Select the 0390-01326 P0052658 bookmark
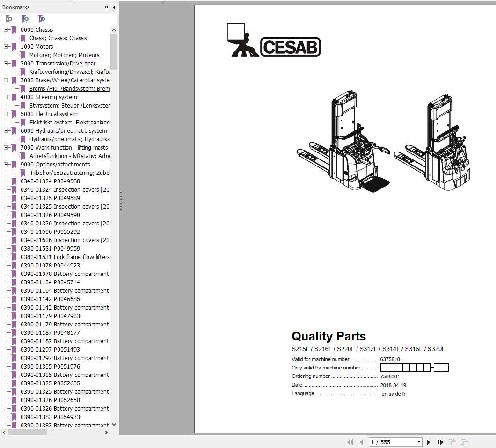The image size is (496, 448). pyautogui.click(x=50, y=400)
